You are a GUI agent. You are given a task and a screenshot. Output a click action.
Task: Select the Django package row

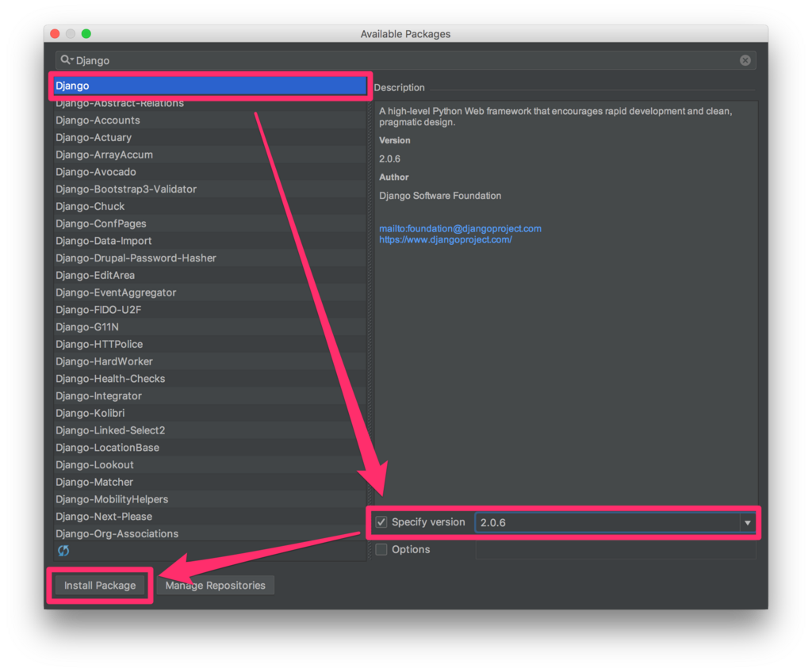pyautogui.click(x=209, y=86)
